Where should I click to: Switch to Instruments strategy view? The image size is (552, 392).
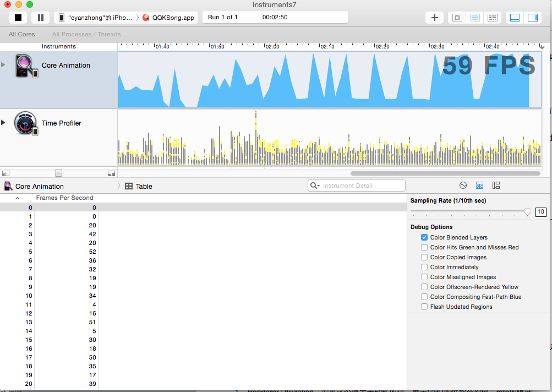(x=475, y=18)
